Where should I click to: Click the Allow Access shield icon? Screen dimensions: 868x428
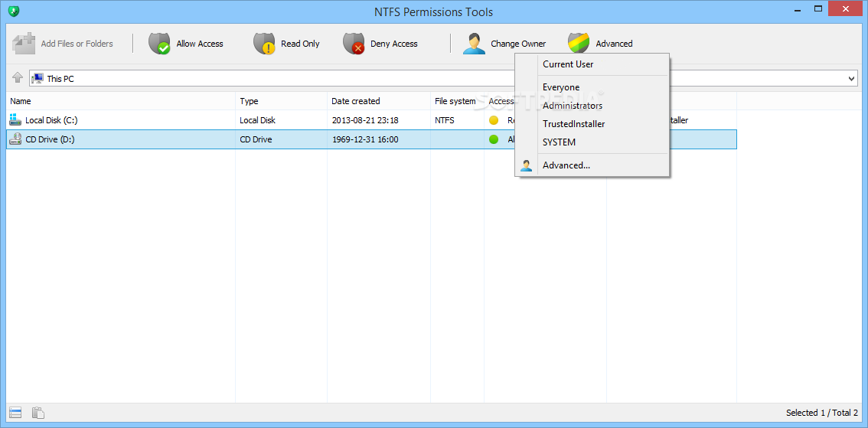pyautogui.click(x=159, y=43)
